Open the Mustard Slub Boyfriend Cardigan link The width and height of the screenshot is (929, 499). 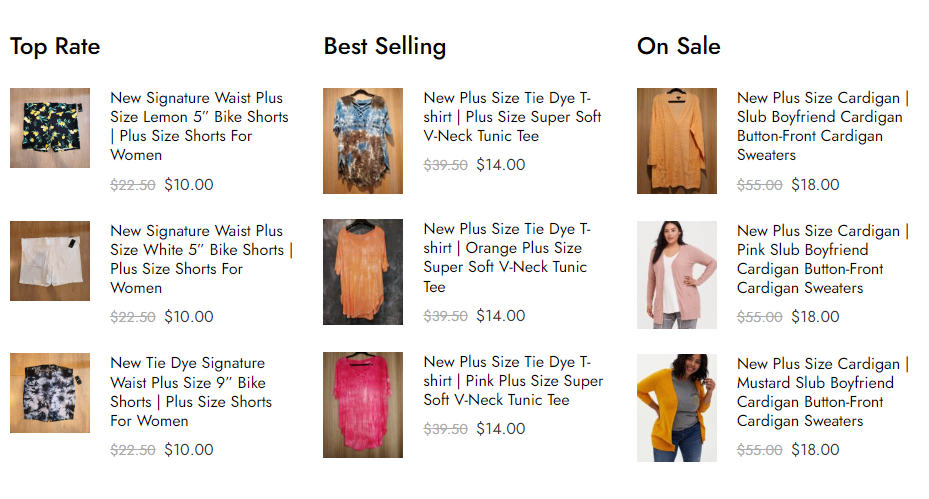pos(823,392)
